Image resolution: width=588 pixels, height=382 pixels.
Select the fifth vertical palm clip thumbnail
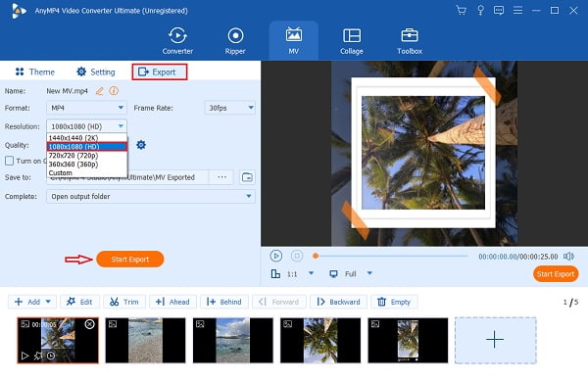(408, 341)
